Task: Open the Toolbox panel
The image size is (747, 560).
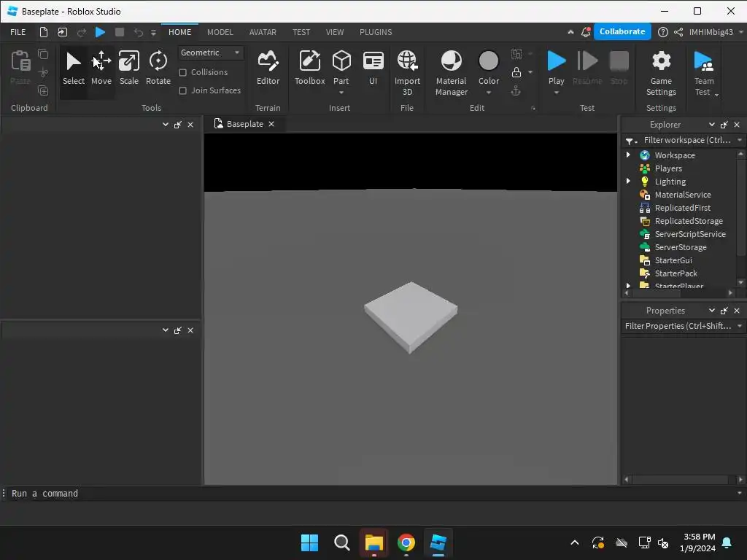Action: point(309,69)
